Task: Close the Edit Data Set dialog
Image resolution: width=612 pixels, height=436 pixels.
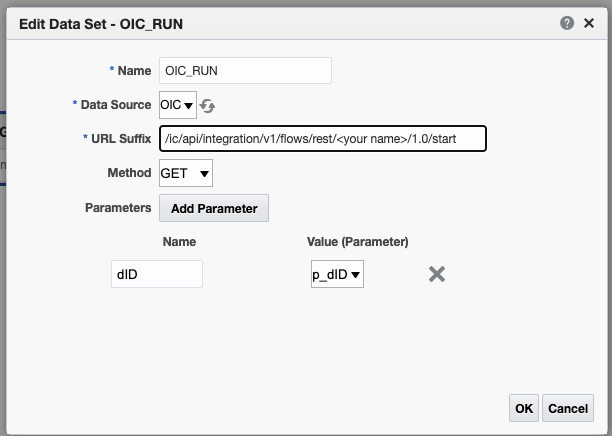Action: point(589,23)
